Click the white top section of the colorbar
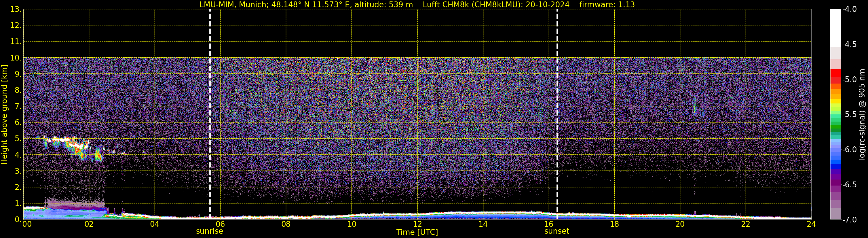The height and width of the screenshot is (238, 868). [x=835, y=27]
